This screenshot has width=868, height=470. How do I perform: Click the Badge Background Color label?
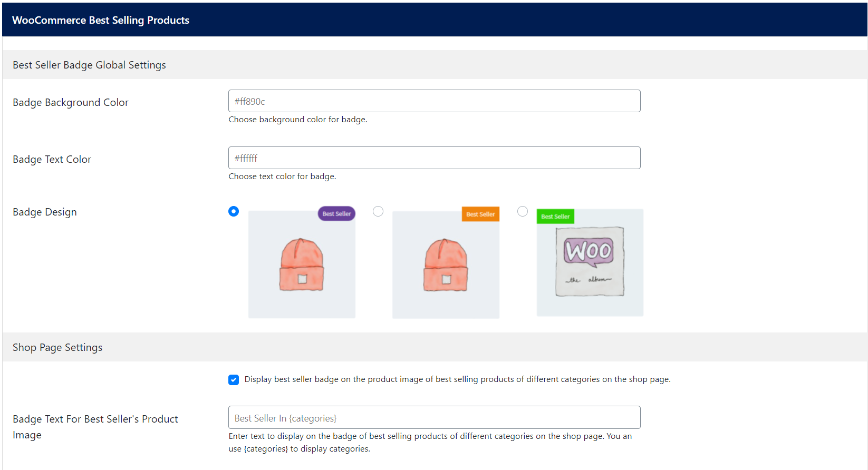[x=71, y=102]
